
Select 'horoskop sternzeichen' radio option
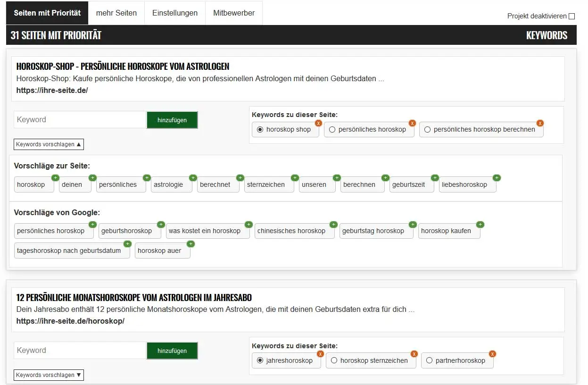334,360
